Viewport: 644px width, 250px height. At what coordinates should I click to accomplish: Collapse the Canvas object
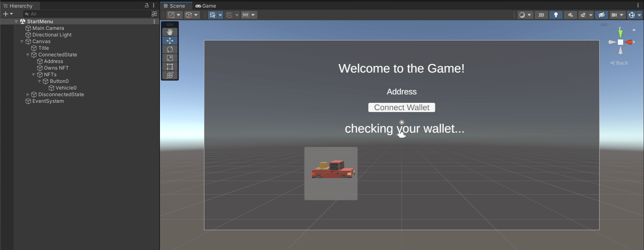coord(22,41)
